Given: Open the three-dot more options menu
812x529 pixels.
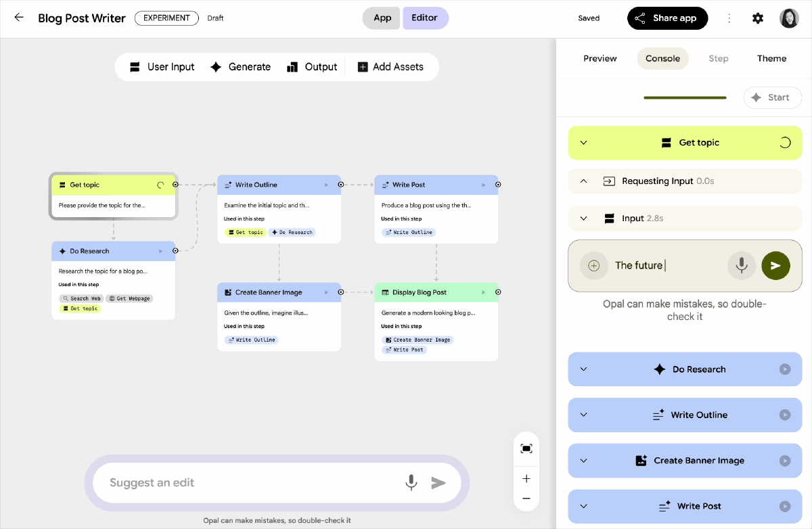Looking at the screenshot, I should point(729,18).
